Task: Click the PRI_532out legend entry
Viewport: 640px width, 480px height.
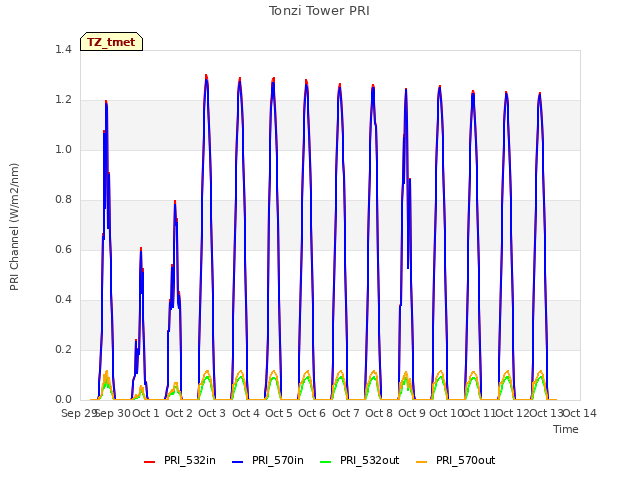Action: pyautogui.click(x=360, y=460)
